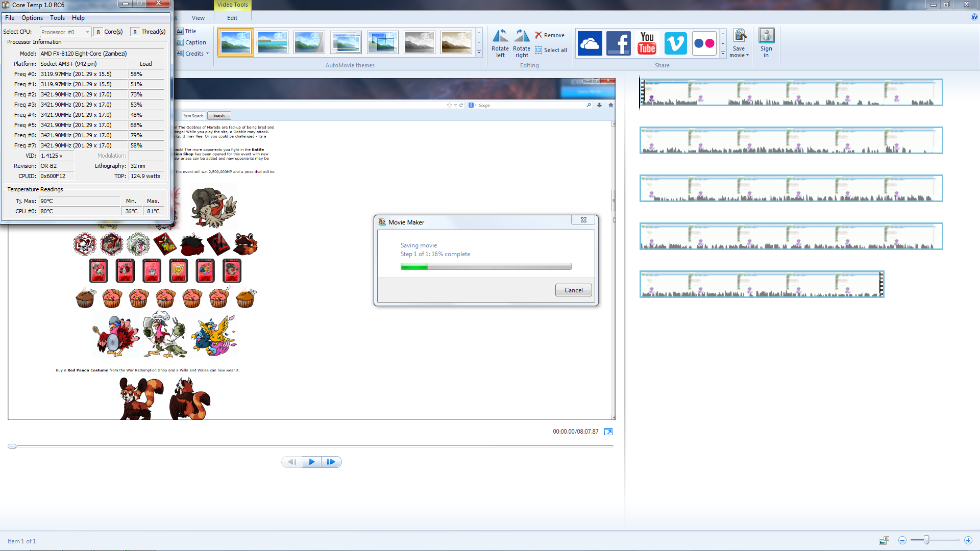Image resolution: width=980 pixels, height=551 pixels.
Task: Select sepia AutoMovie theme thumbnail
Action: (x=456, y=42)
